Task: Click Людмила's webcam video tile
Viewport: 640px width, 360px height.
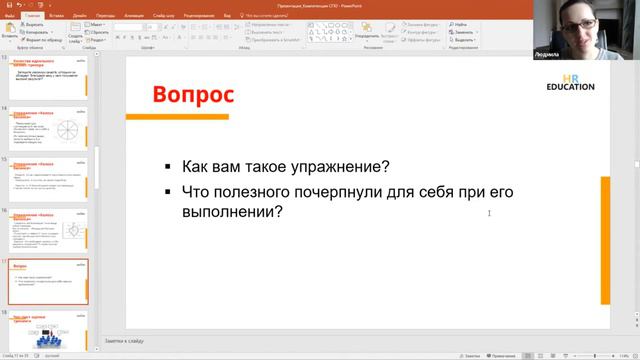Action: (586, 30)
